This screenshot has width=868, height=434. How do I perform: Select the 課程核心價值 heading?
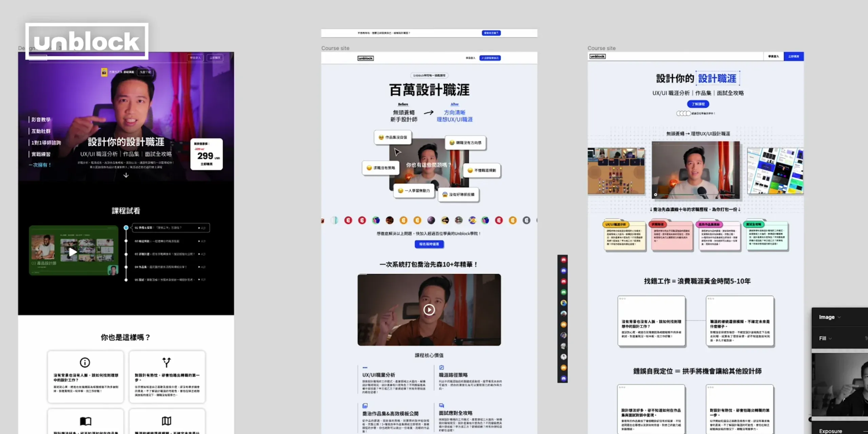tap(429, 355)
